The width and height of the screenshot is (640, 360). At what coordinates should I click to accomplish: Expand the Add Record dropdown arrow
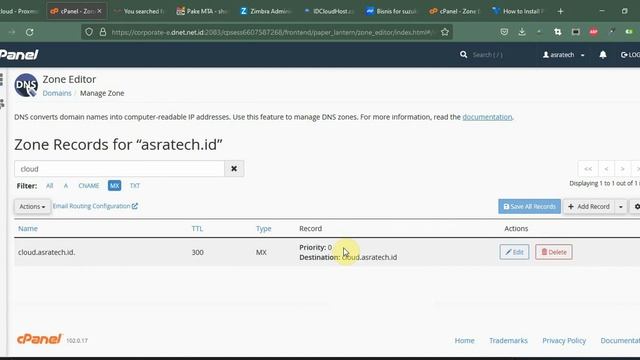620,207
